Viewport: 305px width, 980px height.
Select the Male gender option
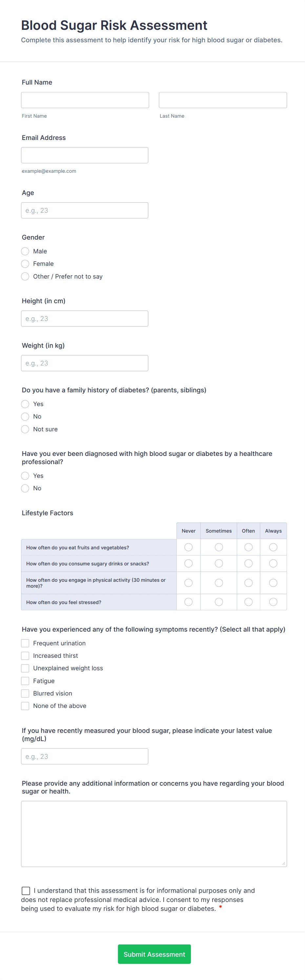(x=25, y=251)
